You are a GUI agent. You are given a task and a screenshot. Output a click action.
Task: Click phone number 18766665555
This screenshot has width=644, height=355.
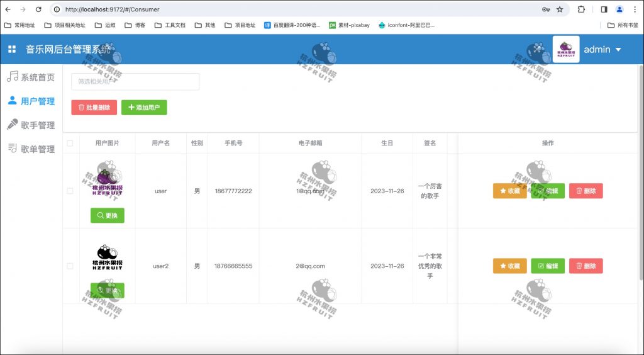tap(233, 266)
